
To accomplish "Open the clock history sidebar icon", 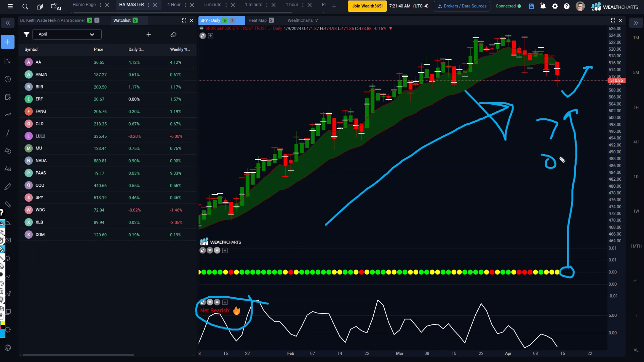I will point(8,79).
